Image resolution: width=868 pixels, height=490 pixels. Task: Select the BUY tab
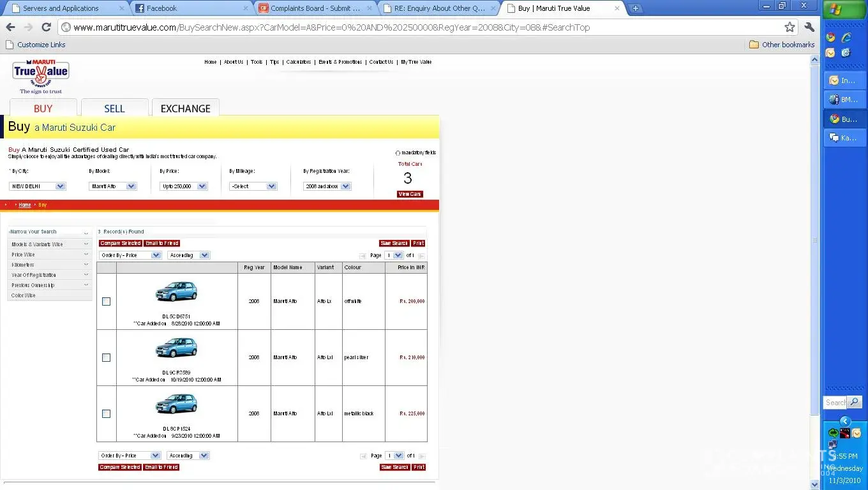[x=43, y=108]
